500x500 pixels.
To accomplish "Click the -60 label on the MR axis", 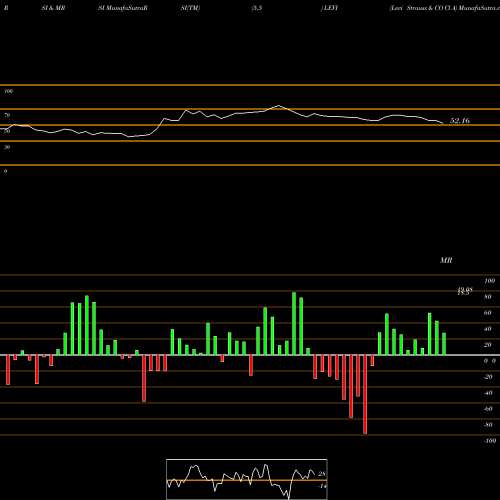I will (488, 409).
